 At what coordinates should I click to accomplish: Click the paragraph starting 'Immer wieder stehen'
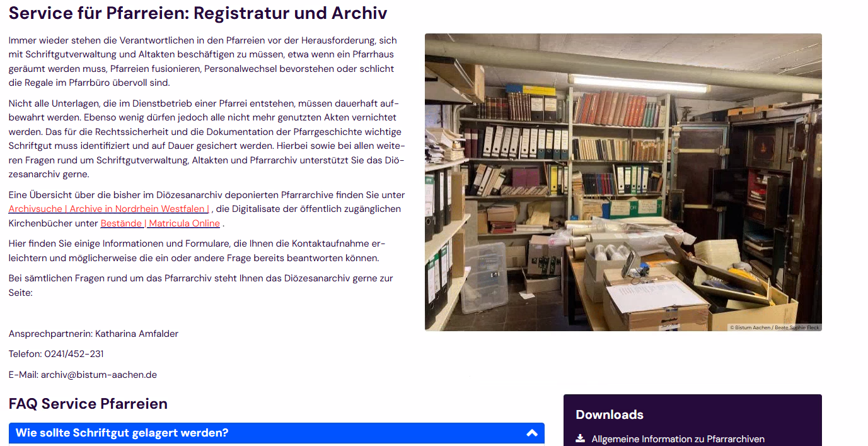(203, 61)
